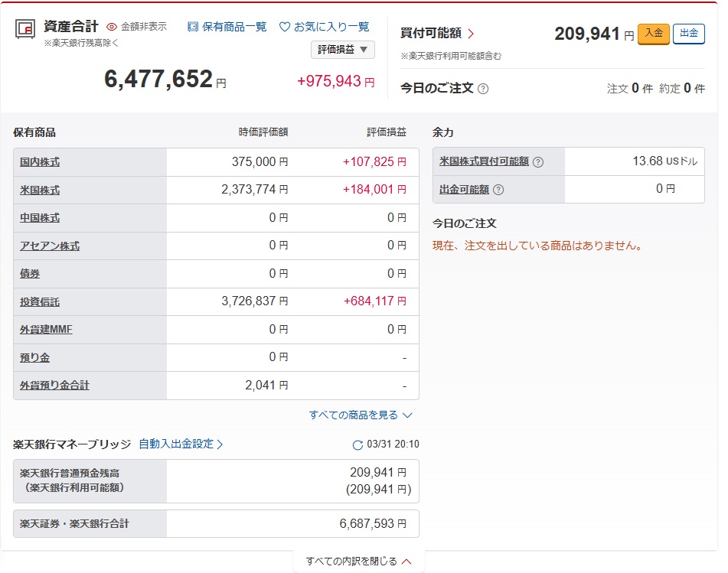Image resolution: width=728 pixels, height=573 pixels.
Task: Open アセアン株式 holdings
Action: (x=50, y=246)
